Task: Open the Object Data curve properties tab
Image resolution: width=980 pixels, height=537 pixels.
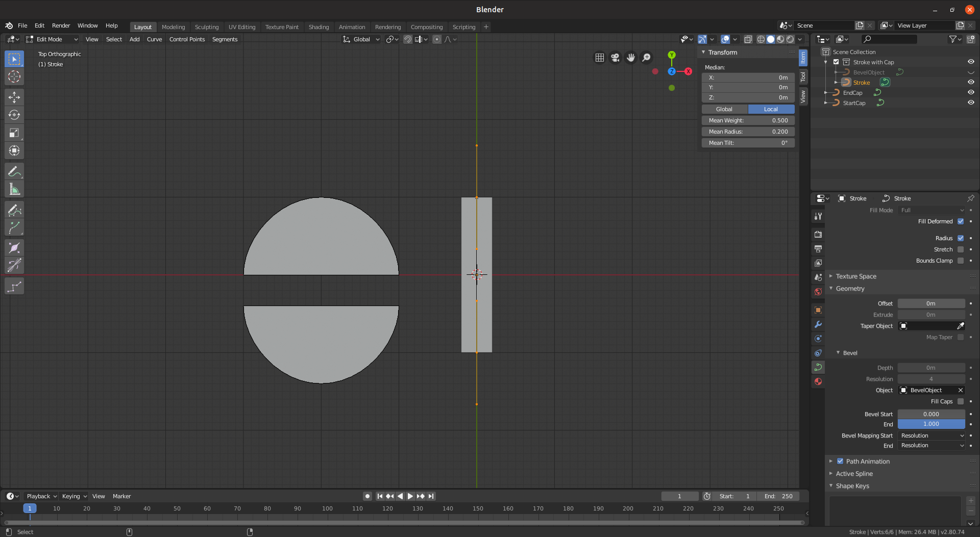Action: click(818, 367)
